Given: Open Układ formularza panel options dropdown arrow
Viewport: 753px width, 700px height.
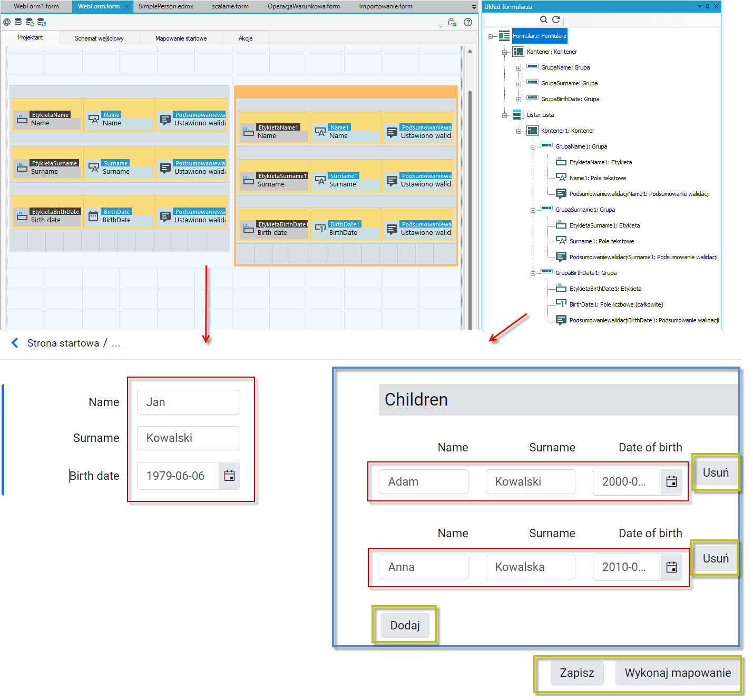Looking at the screenshot, I should [x=700, y=6].
